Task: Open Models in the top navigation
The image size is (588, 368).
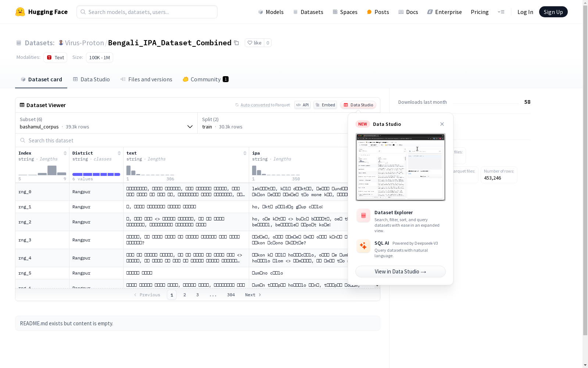Action: tap(271, 12)
